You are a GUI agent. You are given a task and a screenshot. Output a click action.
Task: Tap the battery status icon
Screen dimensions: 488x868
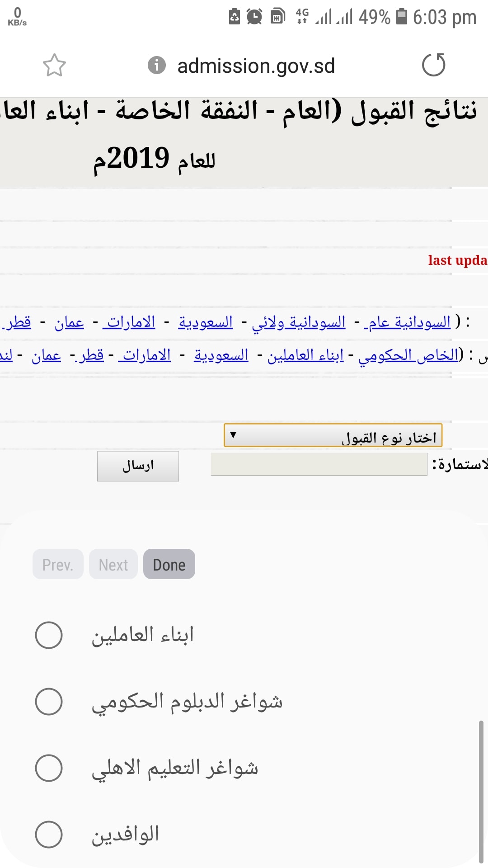click(402, 17)
